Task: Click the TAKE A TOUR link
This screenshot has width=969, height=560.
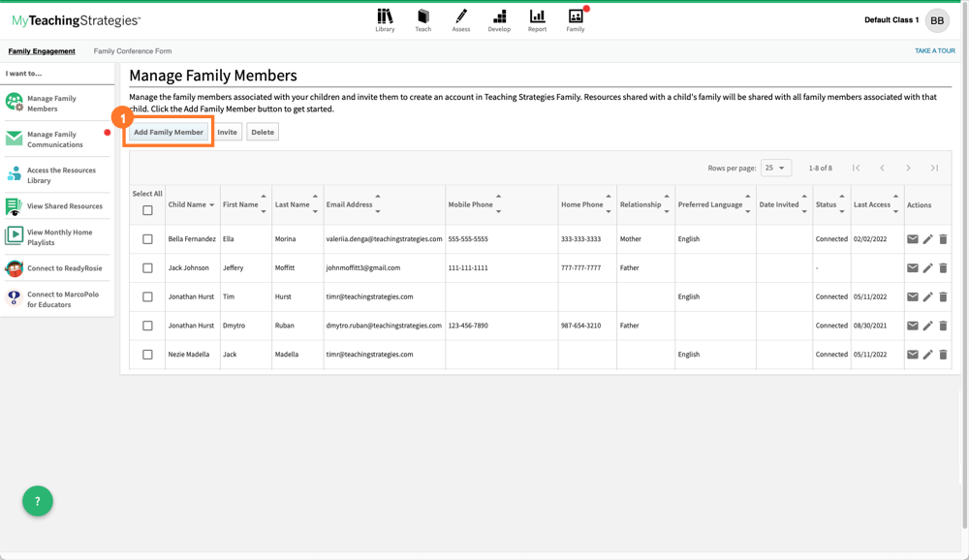Action: [933, 50]
